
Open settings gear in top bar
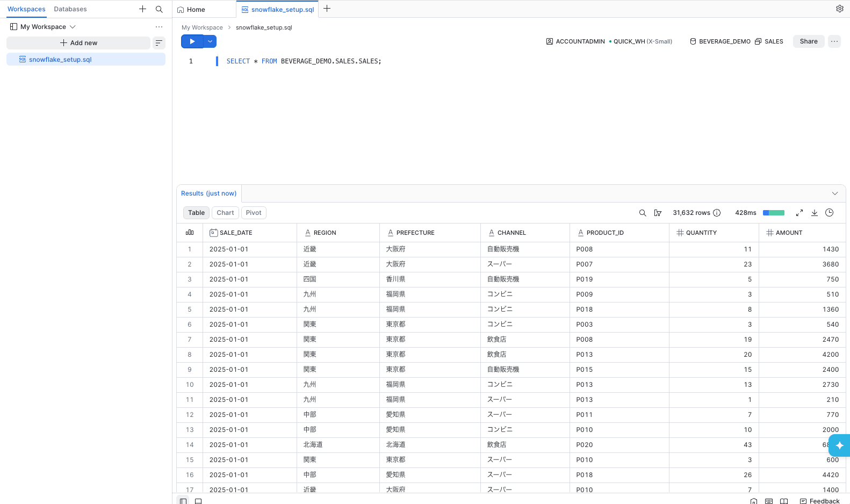point(840,9)
